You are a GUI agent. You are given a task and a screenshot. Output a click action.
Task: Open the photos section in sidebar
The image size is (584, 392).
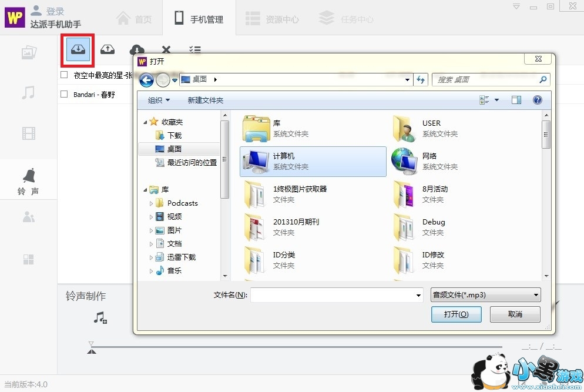(x=29, y=52)
